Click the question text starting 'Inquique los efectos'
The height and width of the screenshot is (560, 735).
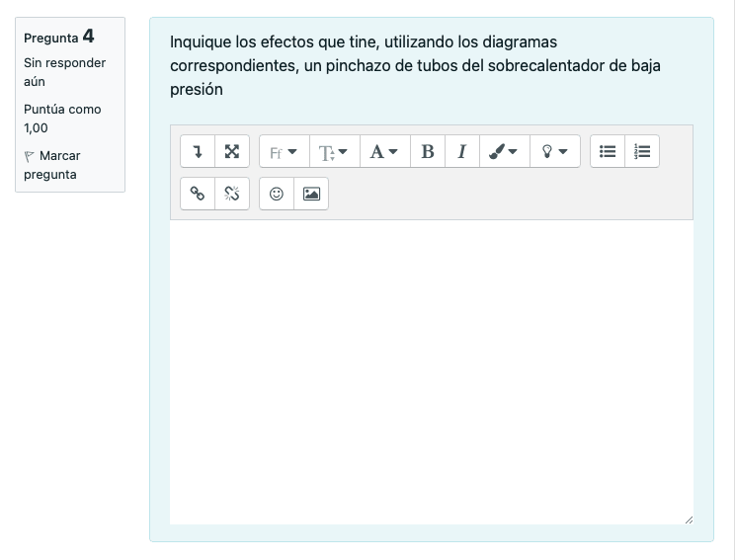click(x=415, y=65)
